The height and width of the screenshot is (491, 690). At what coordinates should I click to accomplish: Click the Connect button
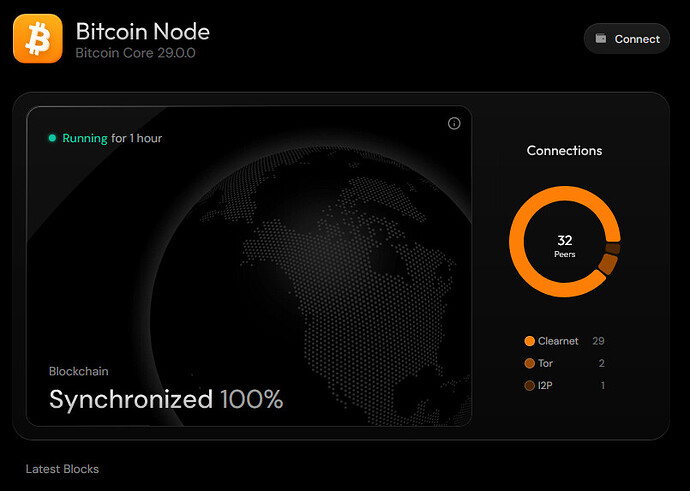tap(627, 39)
